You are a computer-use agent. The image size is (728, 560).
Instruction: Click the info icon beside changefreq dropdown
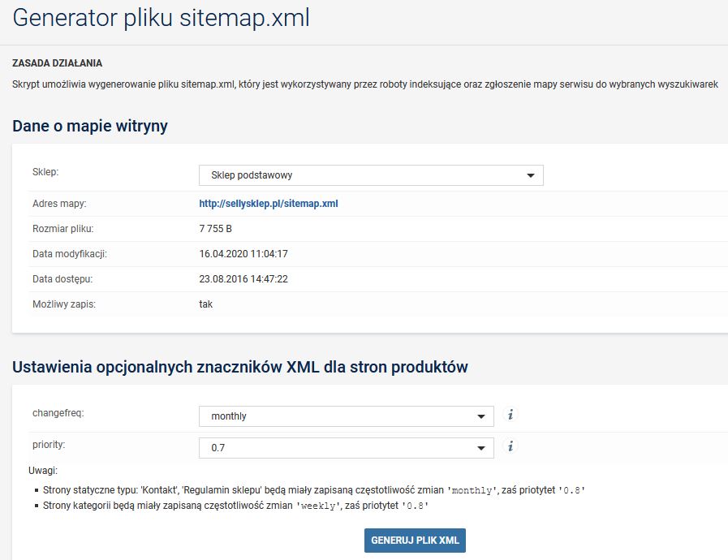(x=510, y=415)
